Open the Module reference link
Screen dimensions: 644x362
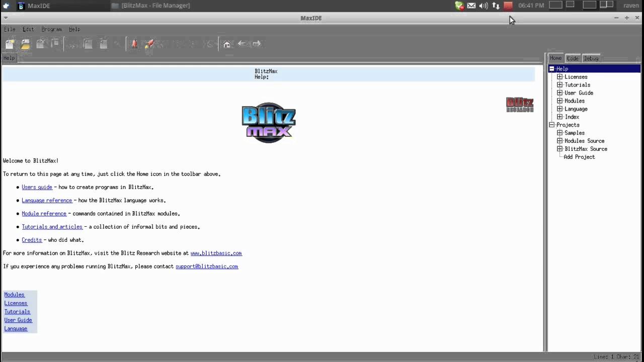44,214
